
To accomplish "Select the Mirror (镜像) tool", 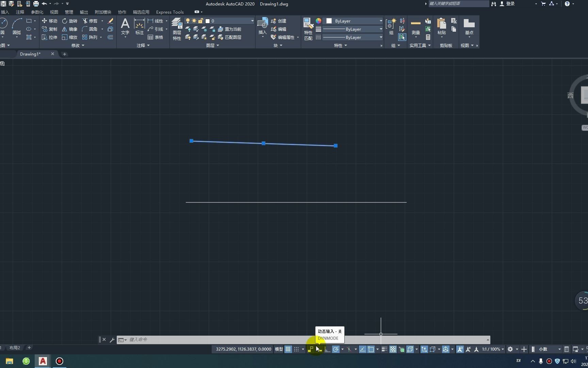I will 70,29.
